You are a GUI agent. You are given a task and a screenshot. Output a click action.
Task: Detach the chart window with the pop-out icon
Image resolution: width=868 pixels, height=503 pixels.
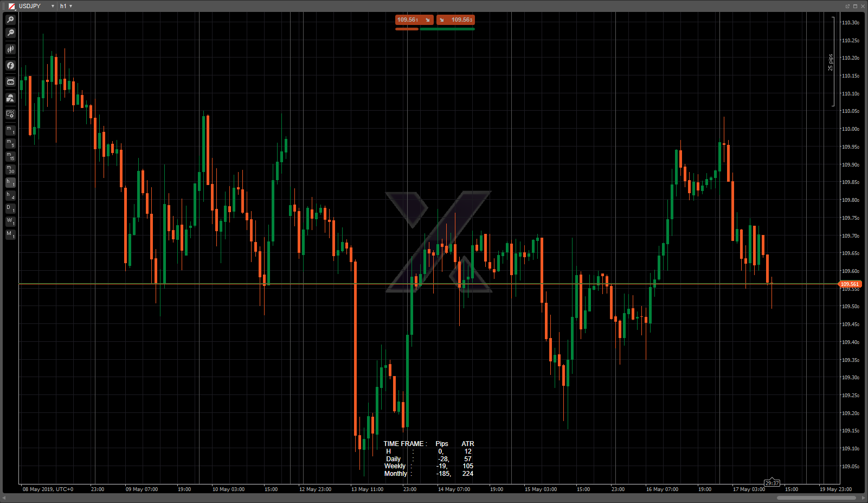point(847,6)
